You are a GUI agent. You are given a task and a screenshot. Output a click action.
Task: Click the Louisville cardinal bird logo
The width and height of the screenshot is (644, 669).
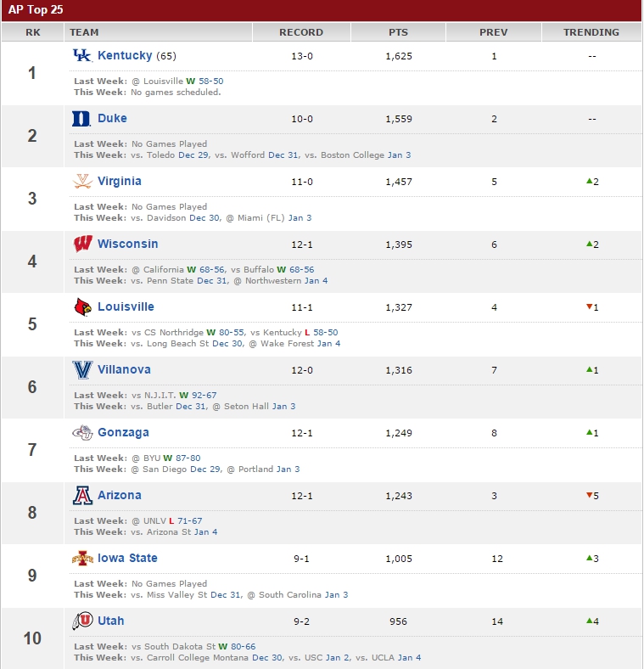[x=83, y=306]
